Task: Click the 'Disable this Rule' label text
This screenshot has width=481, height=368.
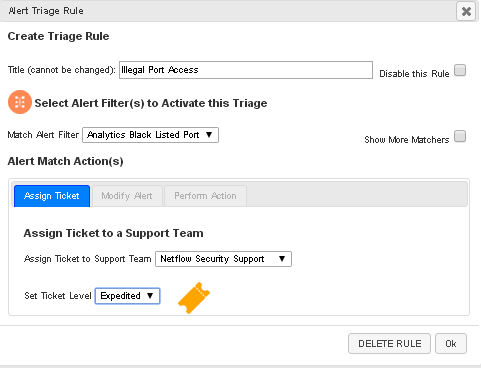Action: pos(414,73)
